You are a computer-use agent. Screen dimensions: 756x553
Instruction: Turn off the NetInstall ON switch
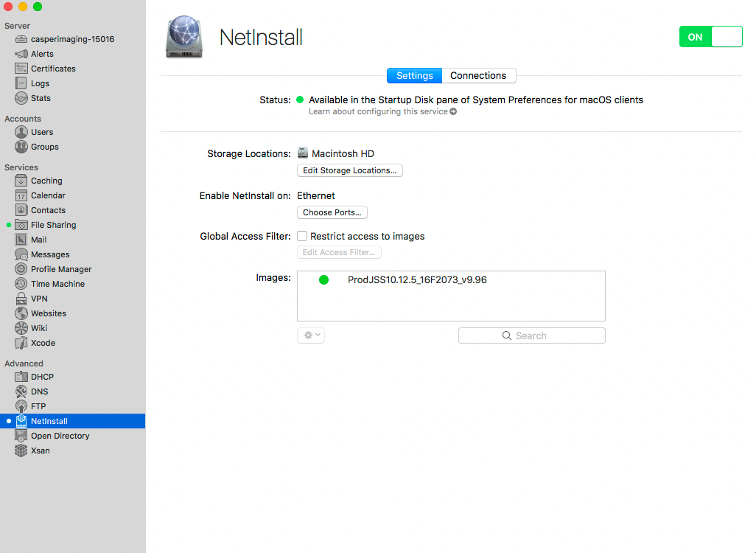pyautogui.click(x=710, y=37)
